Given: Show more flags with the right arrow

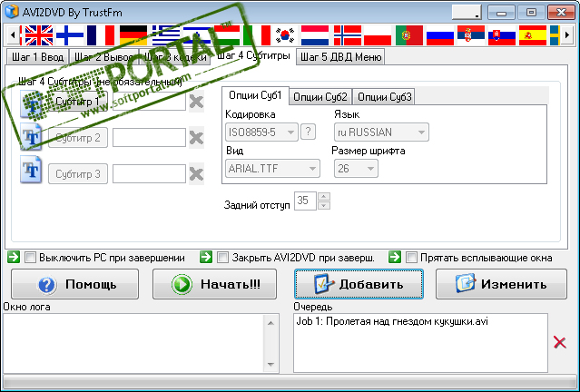Looking at the screenshot, I should 566,35.
